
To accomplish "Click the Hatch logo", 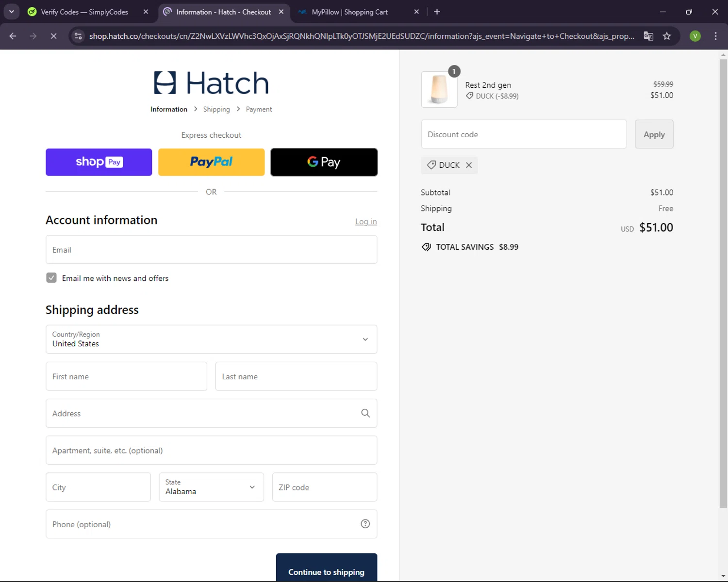I will [x=211, y=83].
